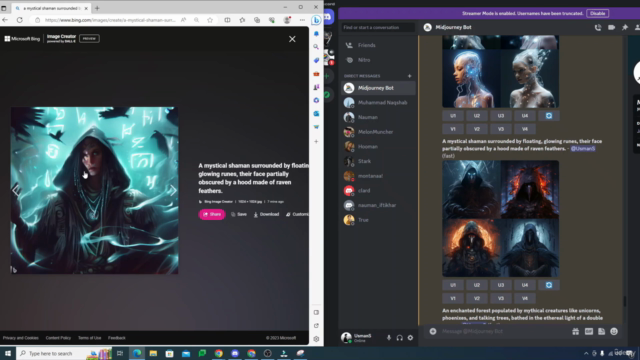Screen dimensions: 640x360
Task: Click the Microsoft Bing logo
Action: (x=22, y=39)
